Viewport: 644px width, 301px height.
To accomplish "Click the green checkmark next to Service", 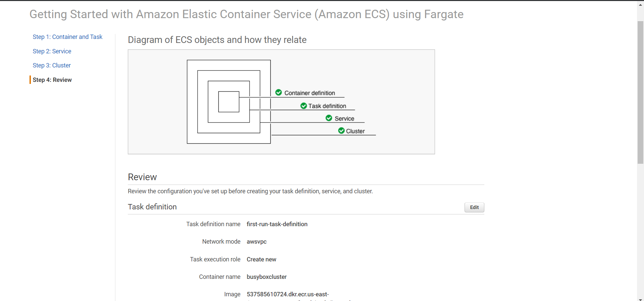I will (329, 118).
